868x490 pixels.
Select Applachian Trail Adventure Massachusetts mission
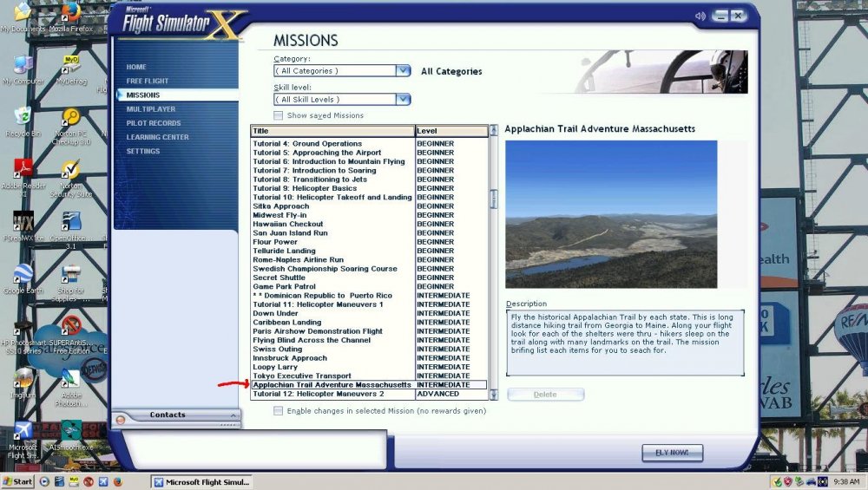point(369,385)
